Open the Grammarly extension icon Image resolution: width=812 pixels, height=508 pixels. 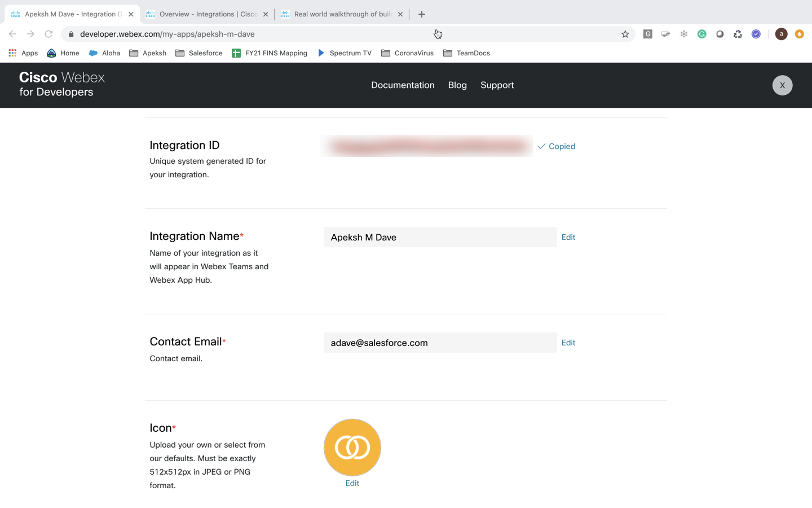(701, 34)
